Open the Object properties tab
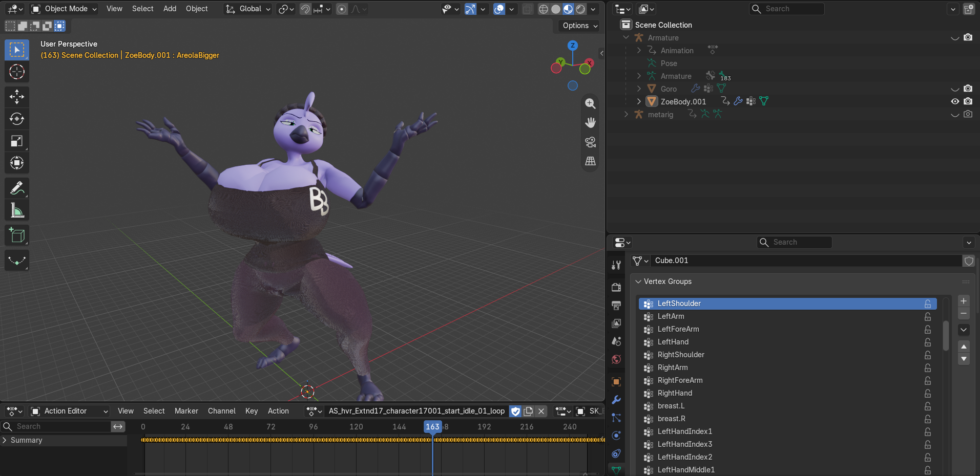980x476 pixels. [616, 382]
